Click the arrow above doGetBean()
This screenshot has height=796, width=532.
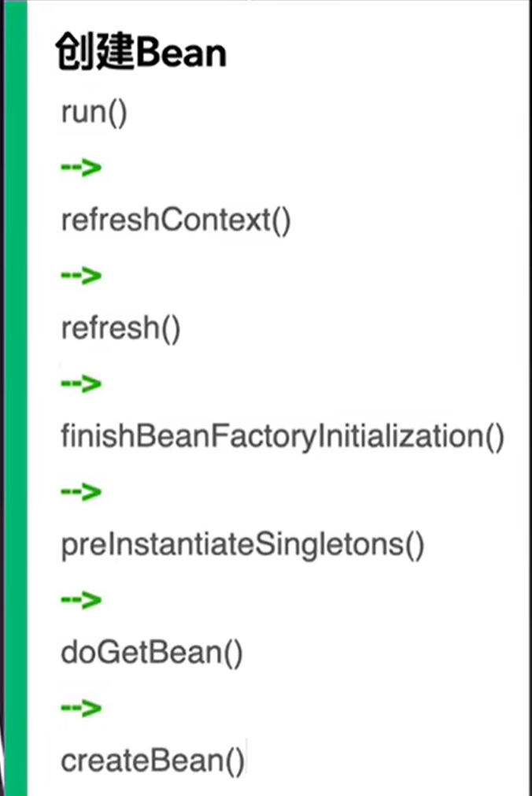click(81, 600)
